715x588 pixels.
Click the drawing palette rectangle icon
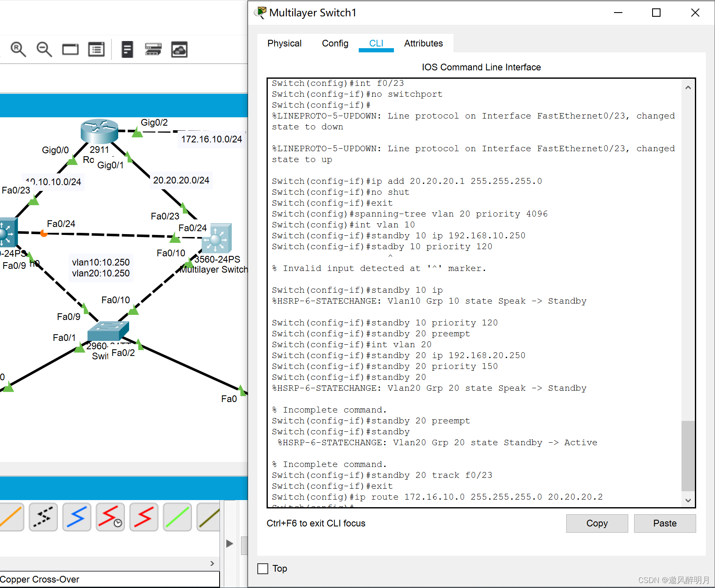(70, 49)
